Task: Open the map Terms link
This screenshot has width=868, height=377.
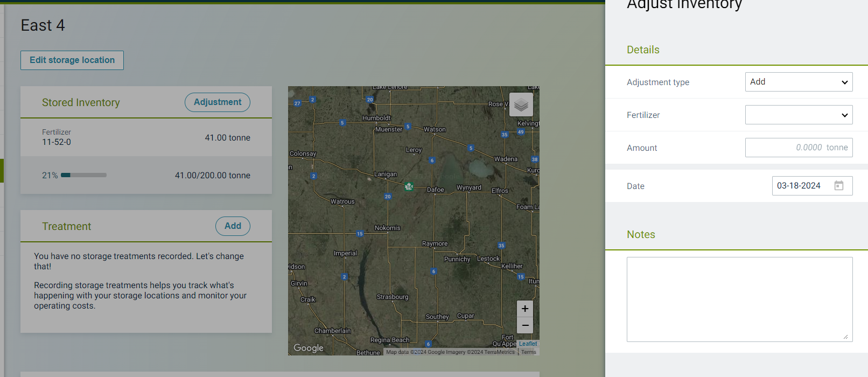Action: pyautogui.click(x=529, y=352)
